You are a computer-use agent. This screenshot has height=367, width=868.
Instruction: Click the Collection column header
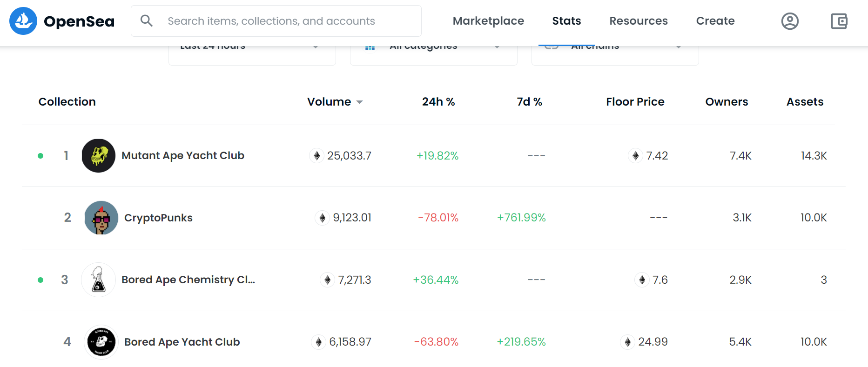pyautogui.click(x=67, y=102)
